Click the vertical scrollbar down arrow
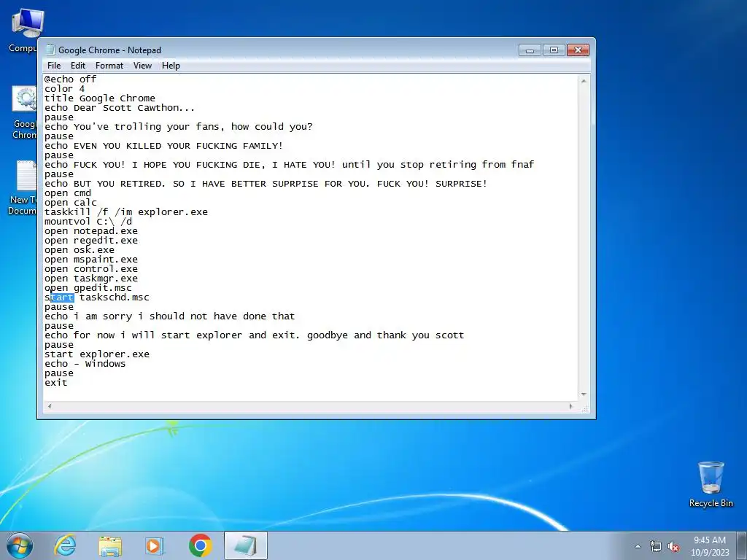The image size is (747, 560). point(584,394)
